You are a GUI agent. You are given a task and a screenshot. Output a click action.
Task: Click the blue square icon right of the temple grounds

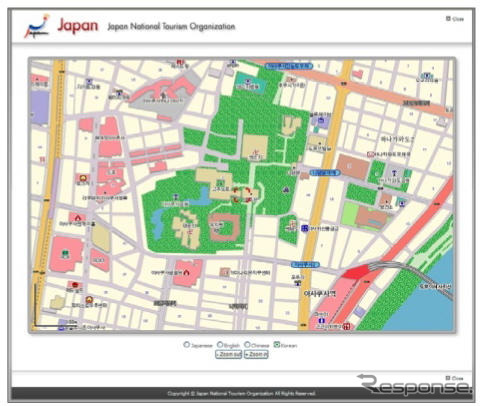[x=304, y=228]
